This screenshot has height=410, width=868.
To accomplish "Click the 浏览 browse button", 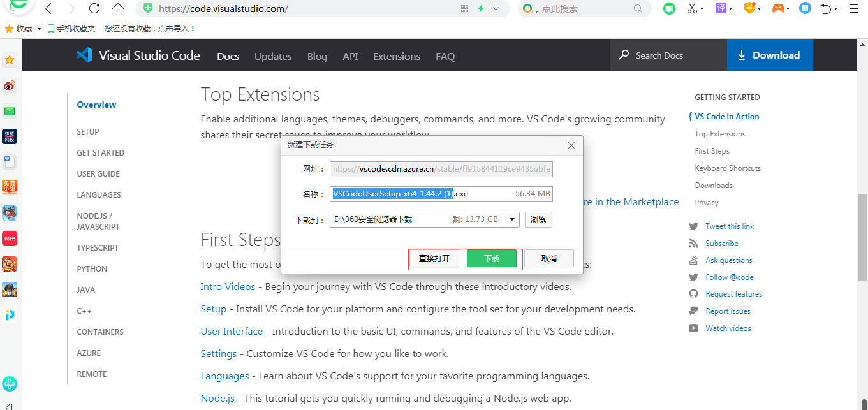I will pos(538,219).
